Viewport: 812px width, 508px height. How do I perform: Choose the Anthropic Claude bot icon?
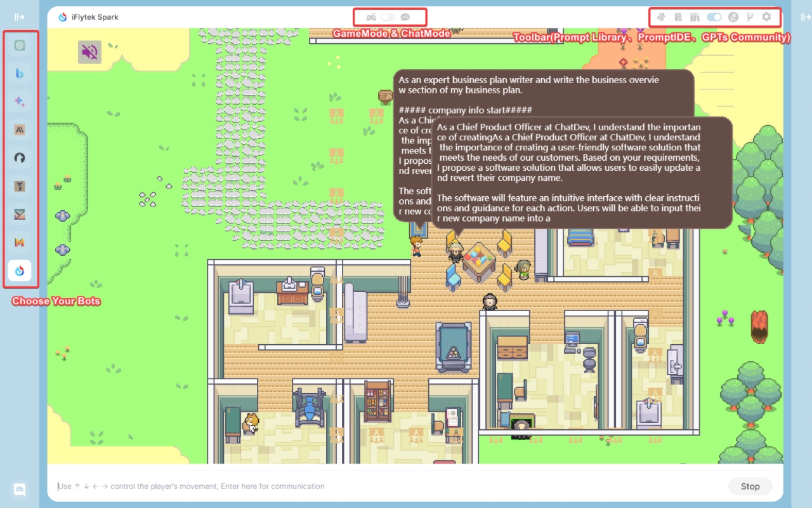(20, 130)
